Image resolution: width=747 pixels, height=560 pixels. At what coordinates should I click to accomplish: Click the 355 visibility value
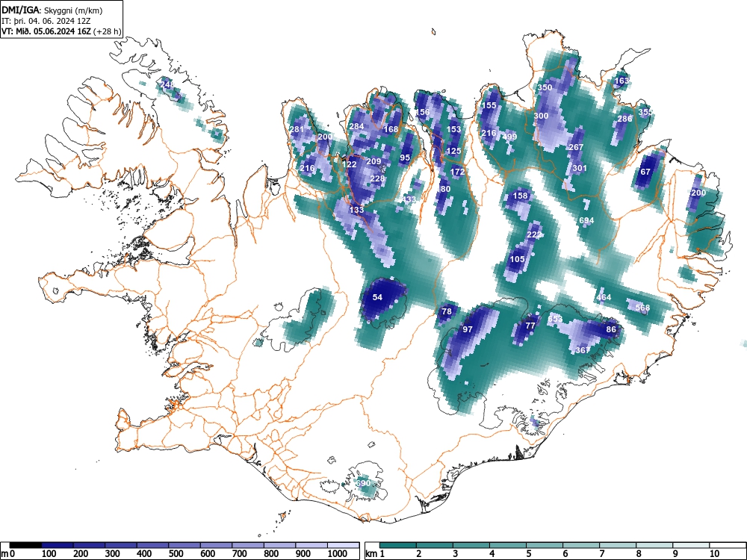coord(645,112)
